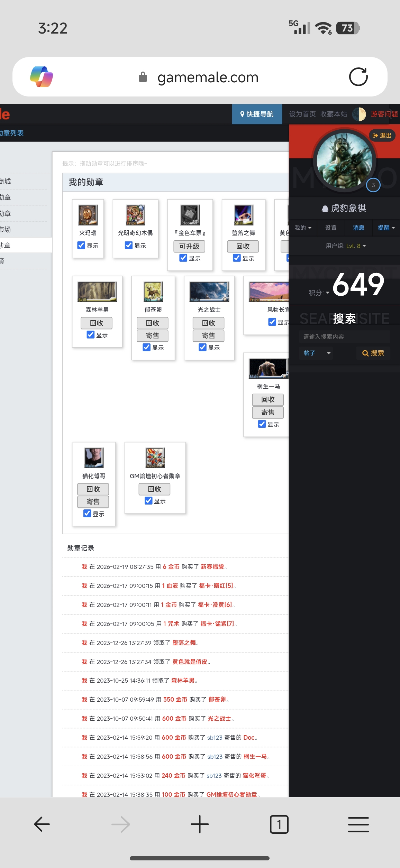Tap the browser reload icon
400x868 pixels.
tap(358, 77)
